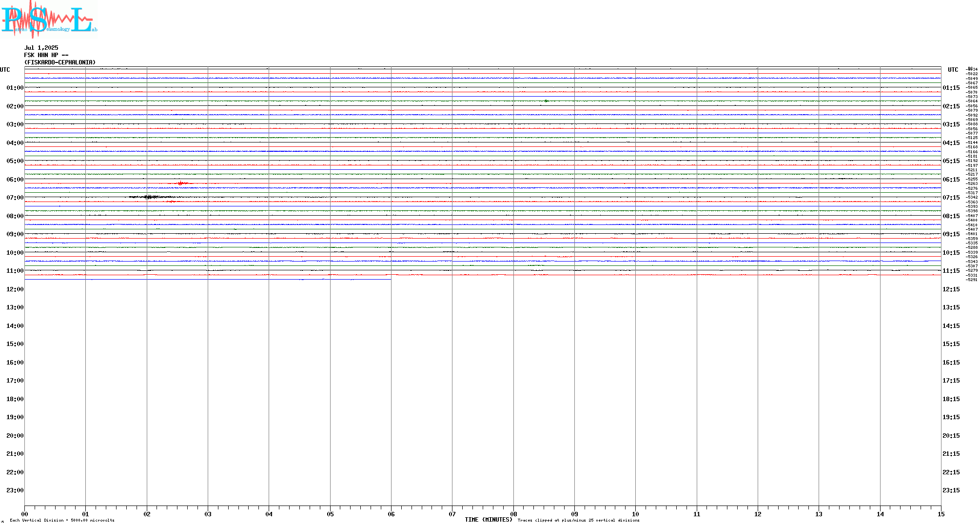Click the '14' minute axis tick label

coord(880,514)
